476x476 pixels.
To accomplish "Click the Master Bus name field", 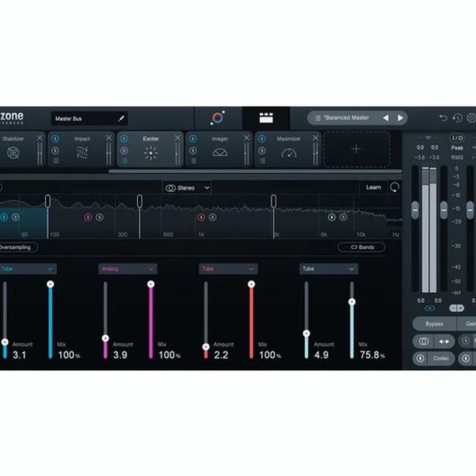I will click(x=89, y=118).
